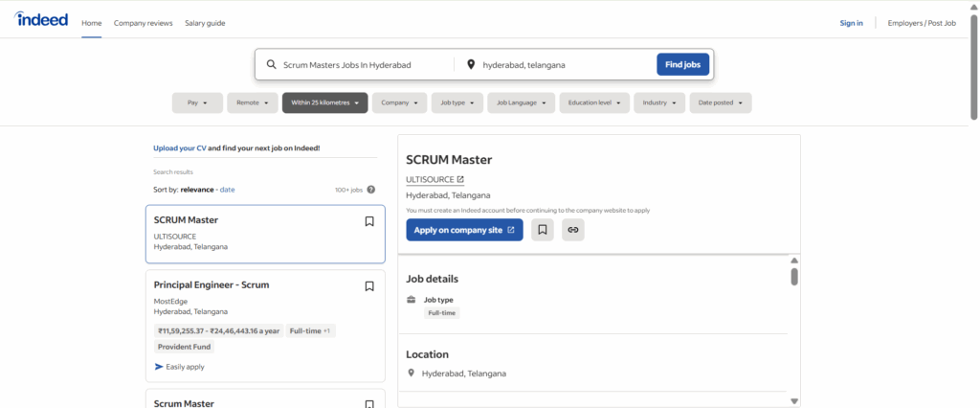Open the SCRUM Master job card title
This screenshot has width=980, height=408.
coord(187,219)
